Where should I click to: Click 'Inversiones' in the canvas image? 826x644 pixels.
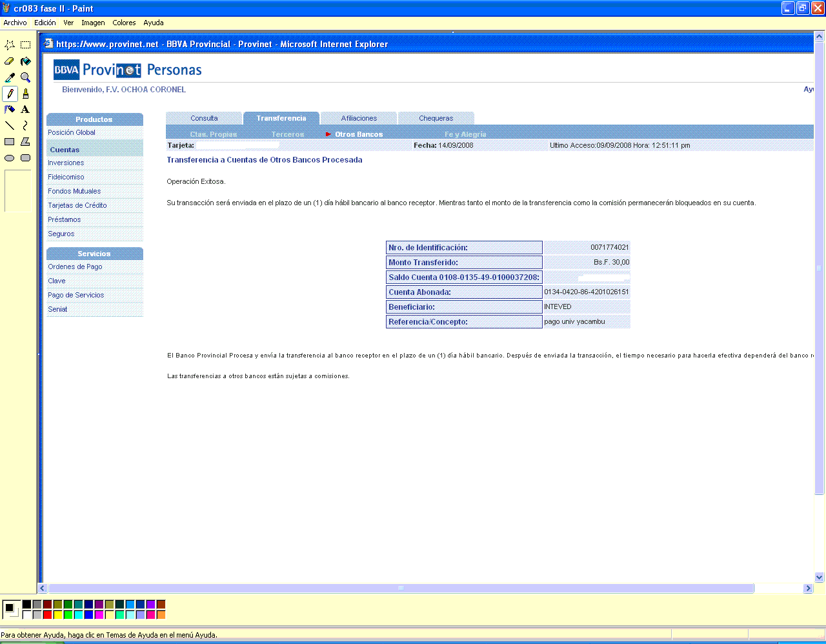(66, 163)
